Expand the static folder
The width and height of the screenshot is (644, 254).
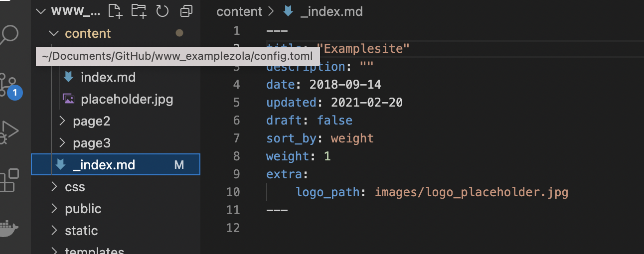coord(81,231)
